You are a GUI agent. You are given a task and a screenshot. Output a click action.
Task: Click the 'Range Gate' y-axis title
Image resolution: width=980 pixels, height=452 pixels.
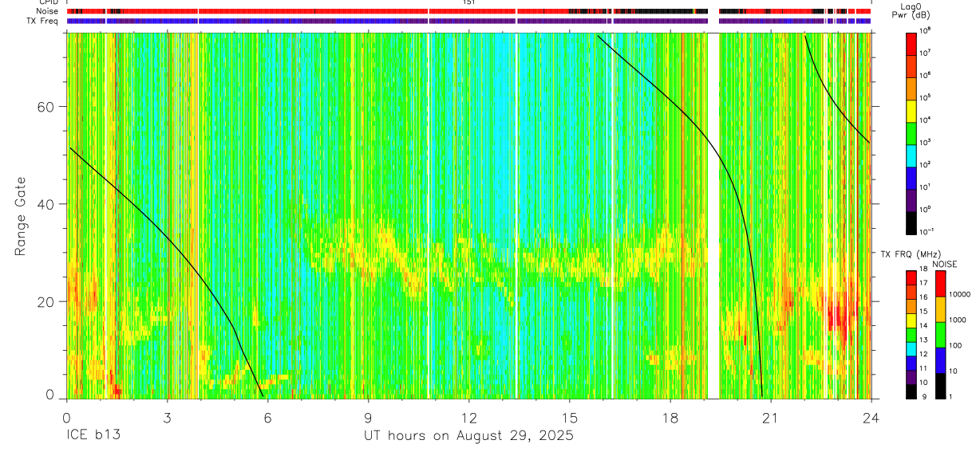point(21,214)
